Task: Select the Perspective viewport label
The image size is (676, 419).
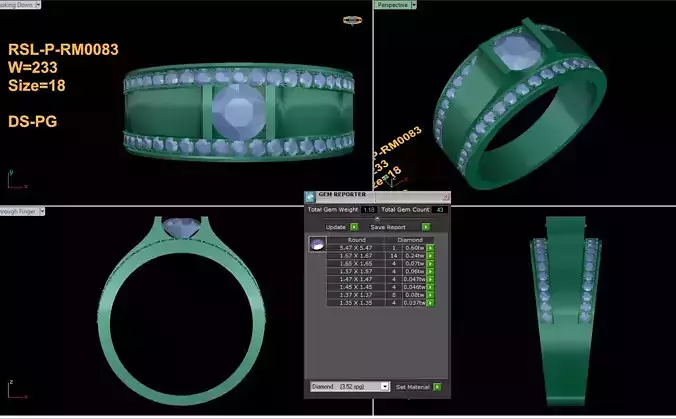Action: click(x=392, y=5)
